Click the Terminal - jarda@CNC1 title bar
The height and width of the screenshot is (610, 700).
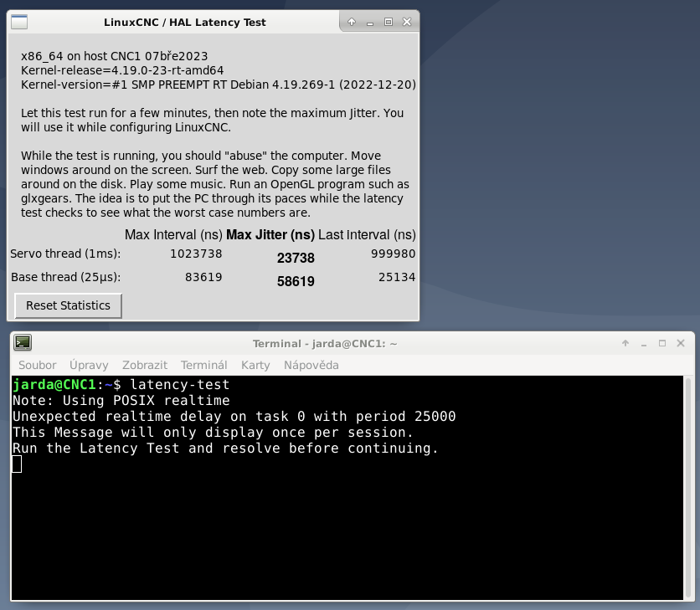click(x=325, y=344)
